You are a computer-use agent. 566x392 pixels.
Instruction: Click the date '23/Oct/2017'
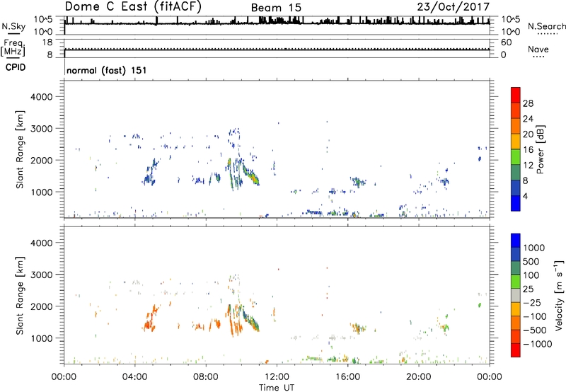[x=454, y=6]
